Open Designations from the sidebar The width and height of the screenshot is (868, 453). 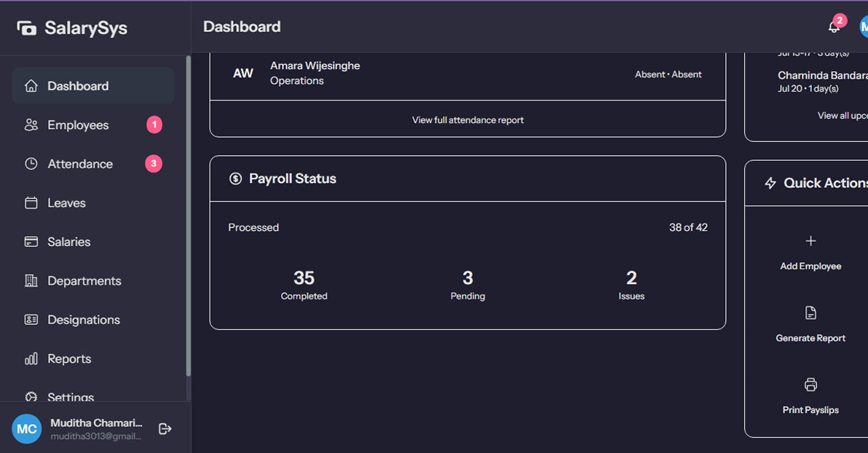click(84, 320)
